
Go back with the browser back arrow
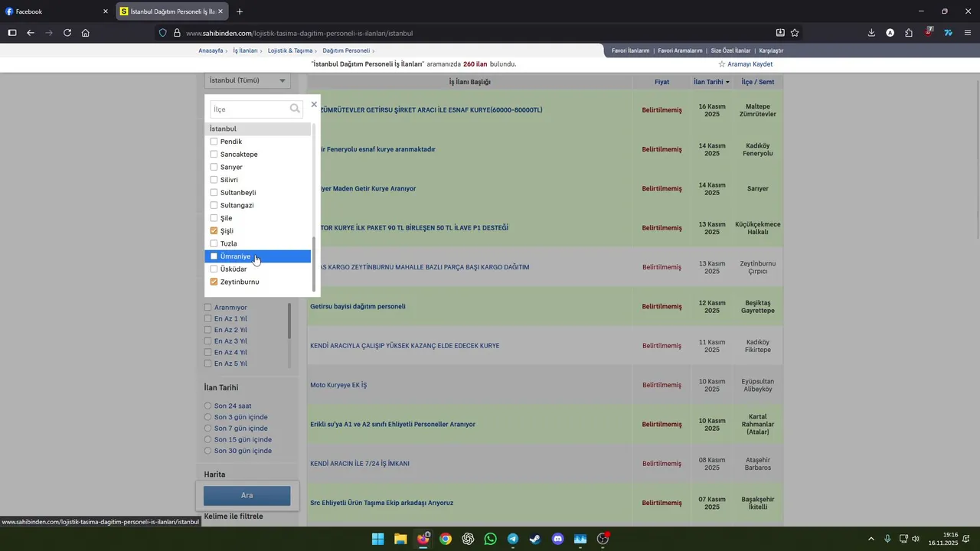coord(31,33)
